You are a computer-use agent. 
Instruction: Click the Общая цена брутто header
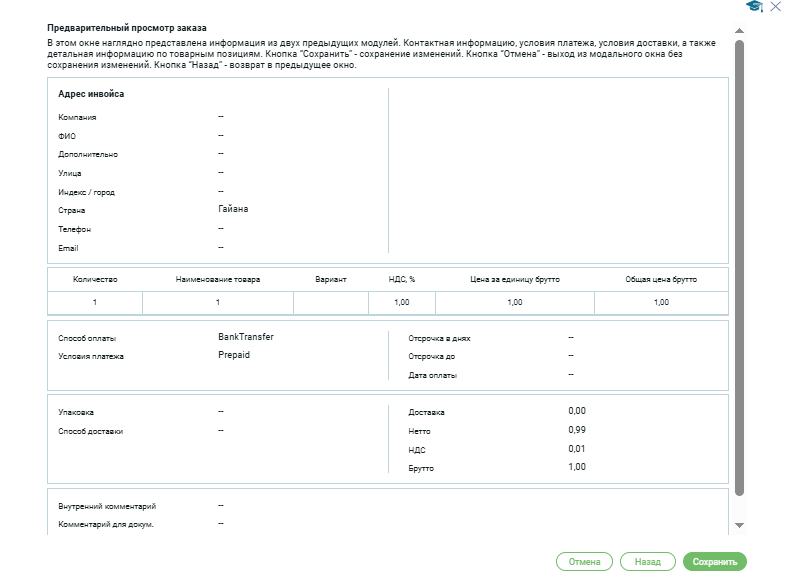pos(661,279)
